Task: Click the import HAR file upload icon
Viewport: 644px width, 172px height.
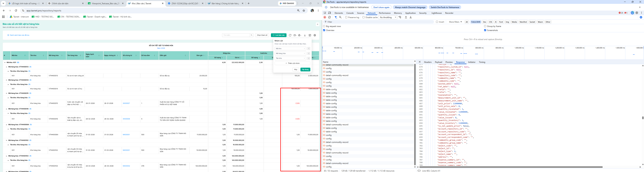Action: (x=406, y=17)
